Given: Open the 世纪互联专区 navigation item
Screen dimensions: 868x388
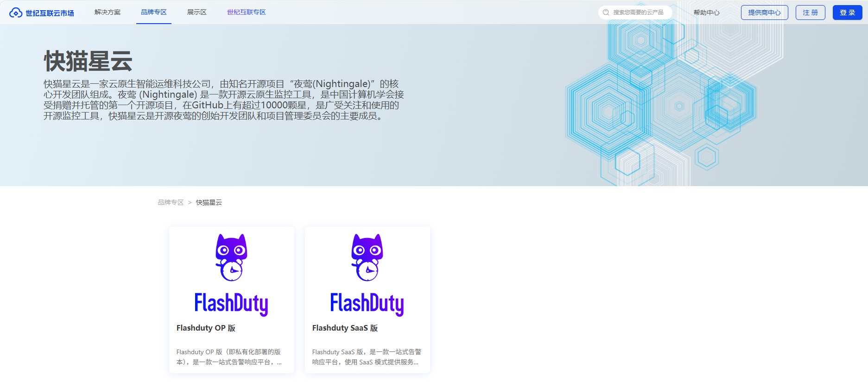Looking at the screenshot, I should pos(247,12).
